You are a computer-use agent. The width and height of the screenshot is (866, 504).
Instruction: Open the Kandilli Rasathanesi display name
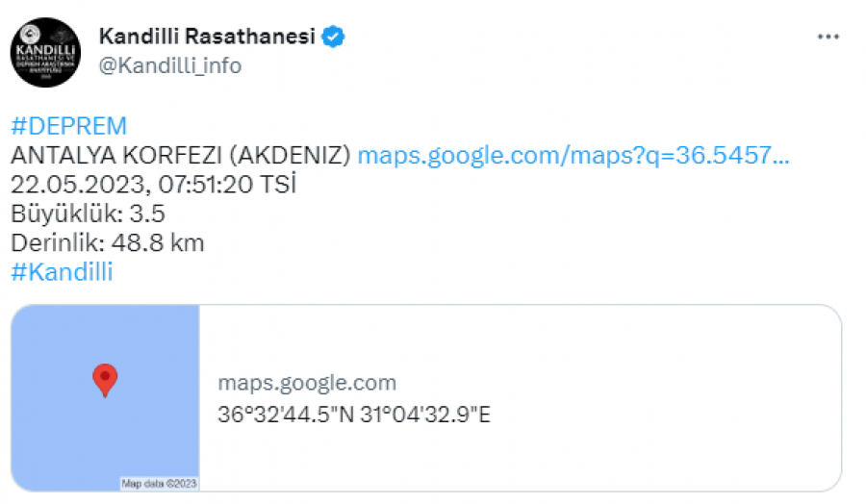pyautogui.click(x=207, y=38)
